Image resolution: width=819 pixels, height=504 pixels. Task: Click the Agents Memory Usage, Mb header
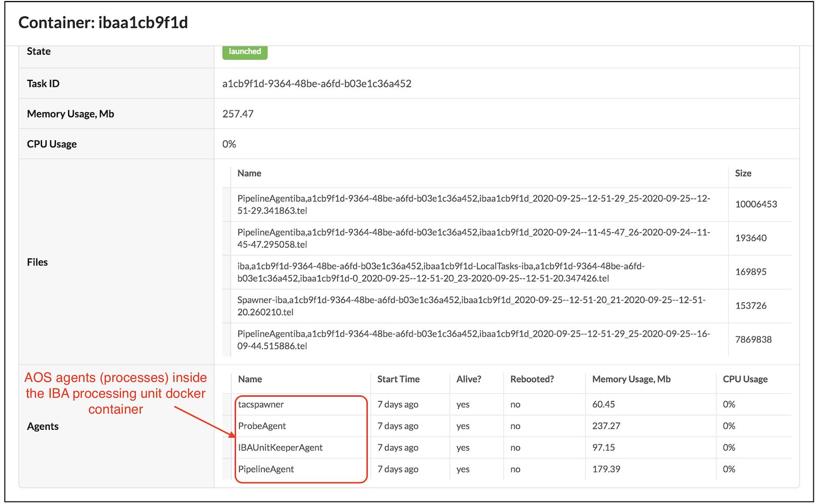point(631,379)
